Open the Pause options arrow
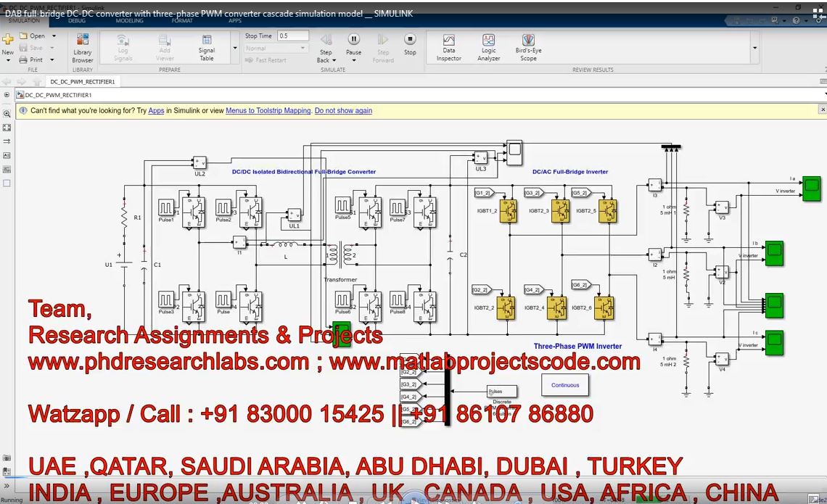 pyautogui.click(x=354, y=60)
